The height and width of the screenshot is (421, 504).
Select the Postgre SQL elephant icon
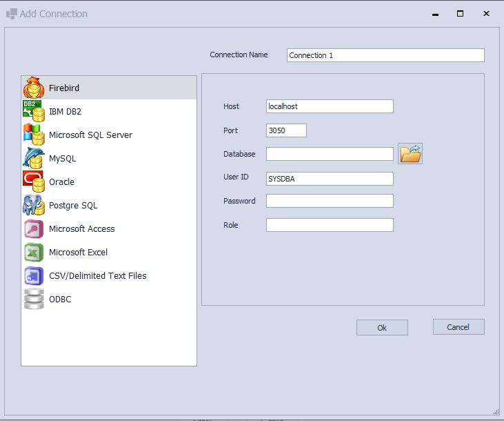[x=34, y=205]
